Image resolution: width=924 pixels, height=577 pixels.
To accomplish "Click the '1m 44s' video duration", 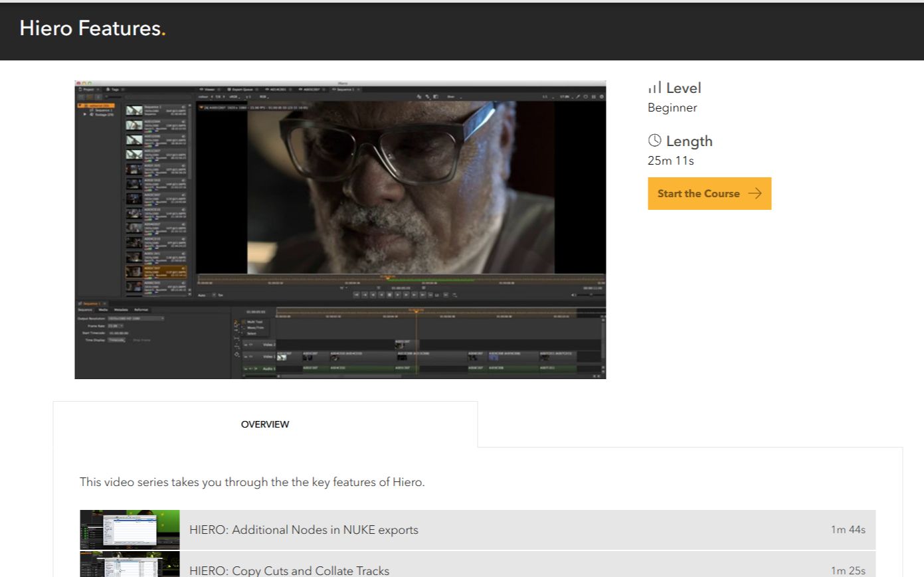I will pyautogui.click(x=848, y=529).
